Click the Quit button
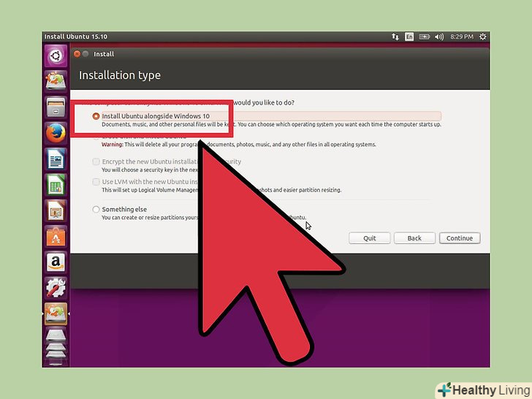The height and width of the screenshot is (399, 532). pyautogui.click(x=370, y=238)
